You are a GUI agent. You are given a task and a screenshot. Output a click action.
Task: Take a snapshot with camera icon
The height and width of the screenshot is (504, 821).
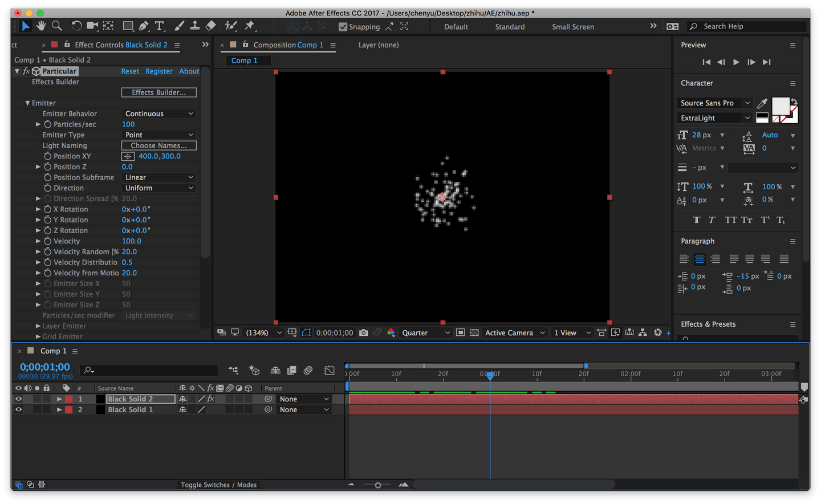(364, 332)
